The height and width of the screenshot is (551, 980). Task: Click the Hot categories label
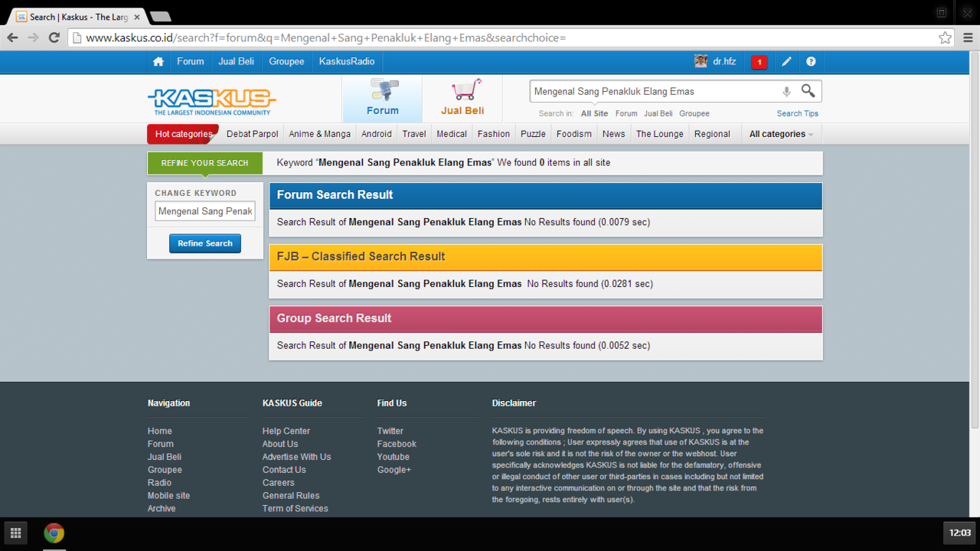pyautogui.click(x=184, y=134)
